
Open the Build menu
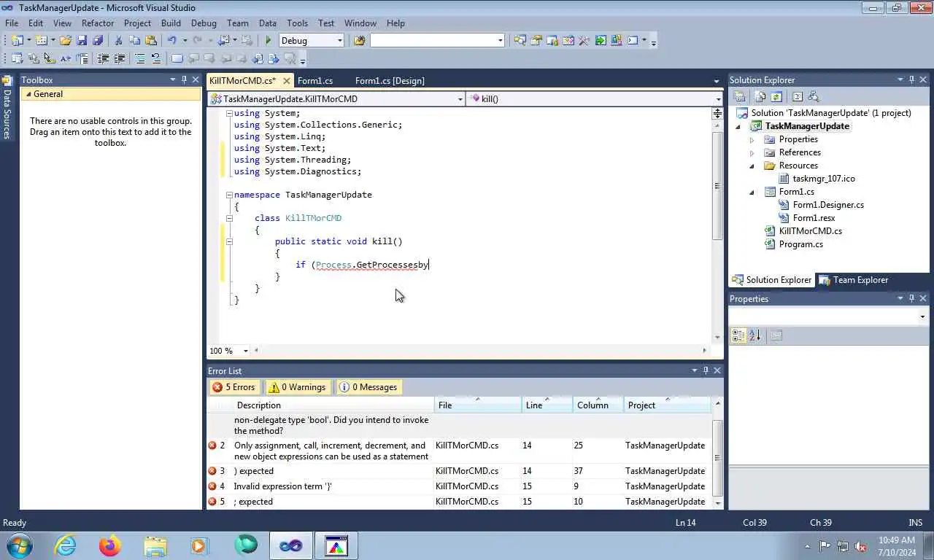pyautogui.click(x=171, y=23)
